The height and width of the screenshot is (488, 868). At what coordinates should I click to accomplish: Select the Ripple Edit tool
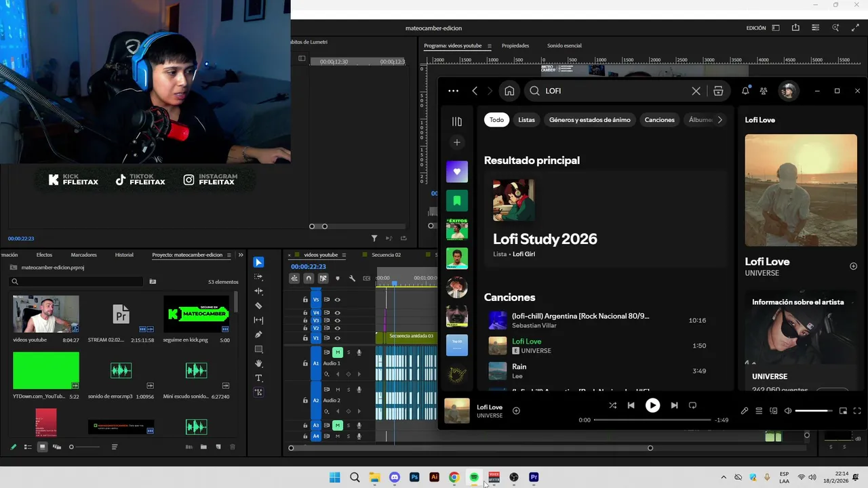click(258, 291)
